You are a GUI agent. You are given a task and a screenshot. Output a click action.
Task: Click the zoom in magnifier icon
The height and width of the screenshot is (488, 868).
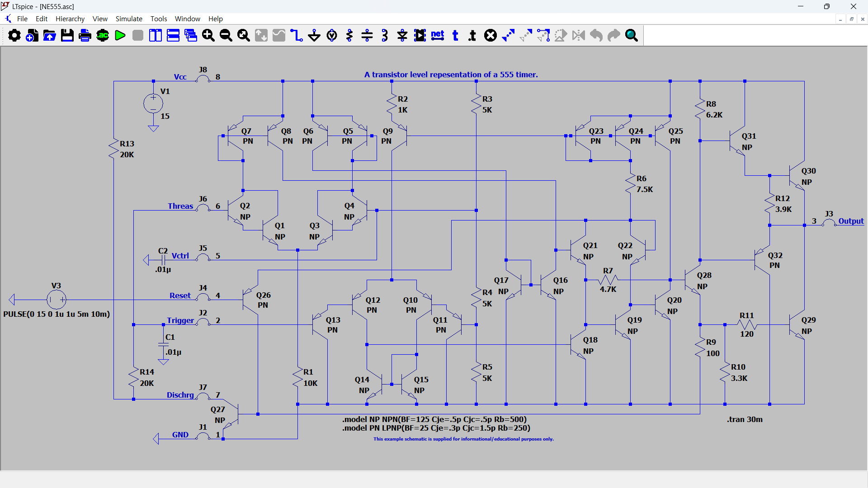(208, 35)
